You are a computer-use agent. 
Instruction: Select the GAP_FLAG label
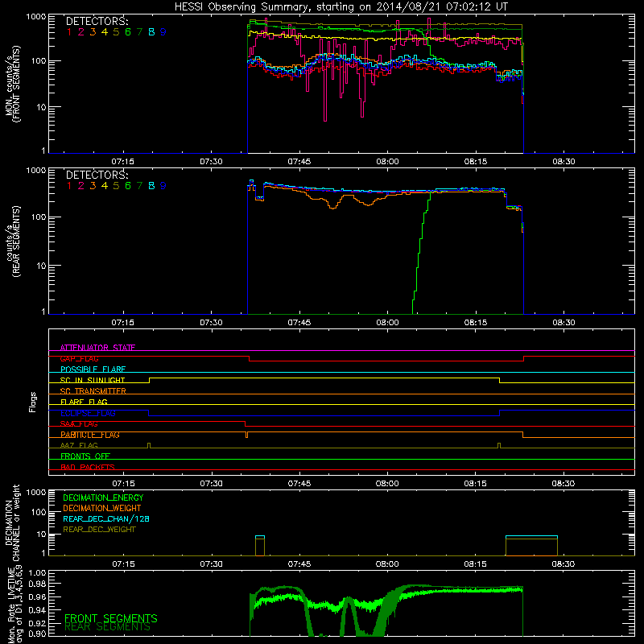[x=79, y=358]
